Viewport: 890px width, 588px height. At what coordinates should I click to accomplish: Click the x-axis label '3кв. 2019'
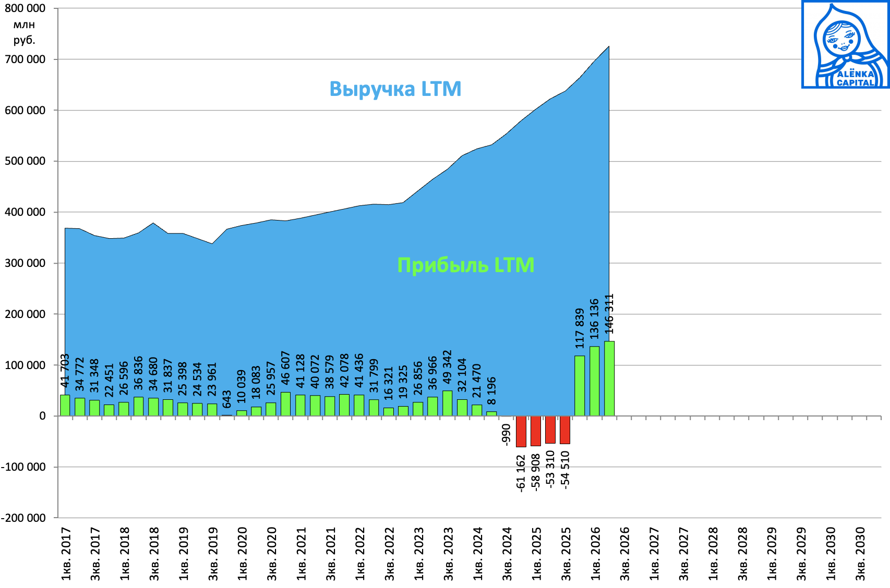pos(212,554)
